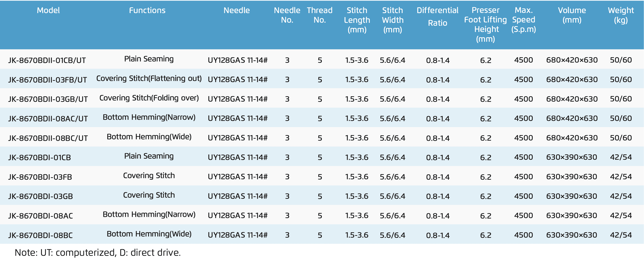Click volume 630×390×630 in JK-8670BDI-08BC row

tap(571, 235)
